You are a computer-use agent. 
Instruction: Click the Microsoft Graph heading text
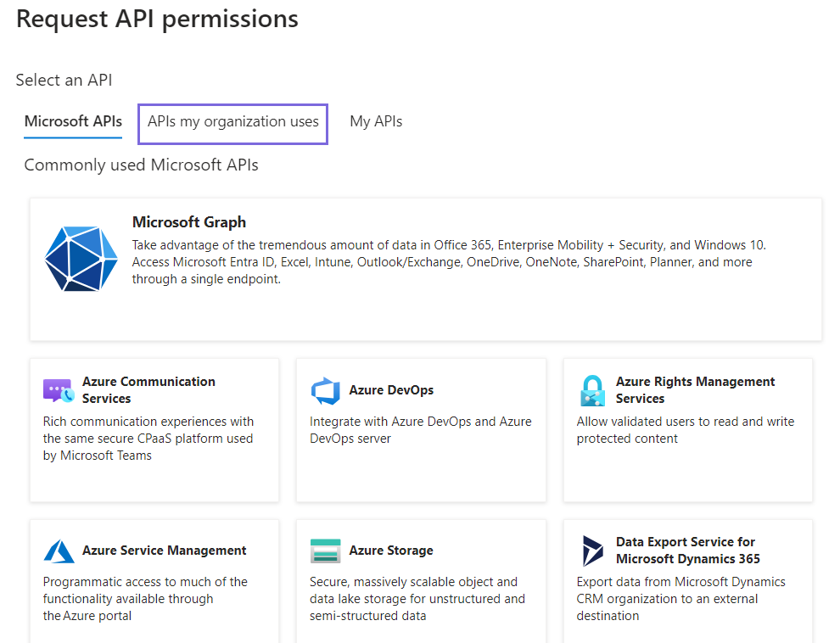(189, 222)
